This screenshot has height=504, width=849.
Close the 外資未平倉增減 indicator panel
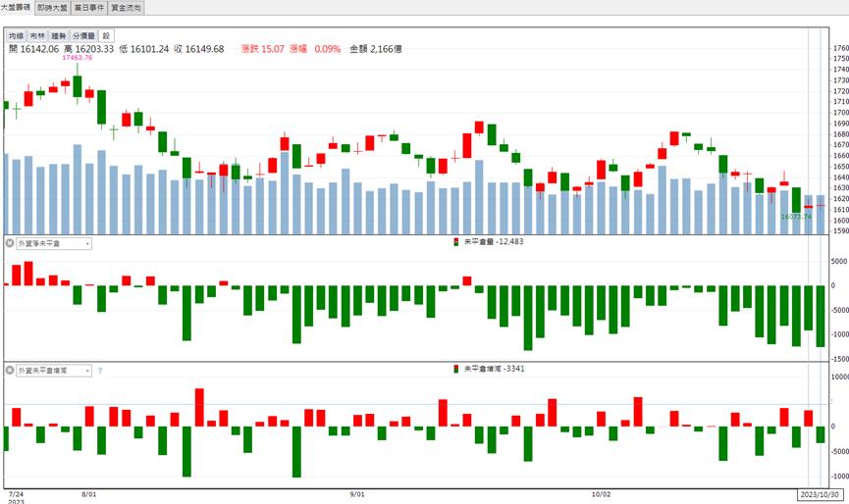[10, 371]
